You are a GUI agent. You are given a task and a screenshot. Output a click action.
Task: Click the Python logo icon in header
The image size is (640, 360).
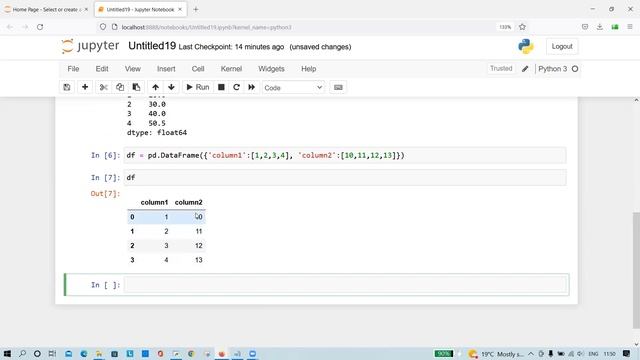[526, 47]
